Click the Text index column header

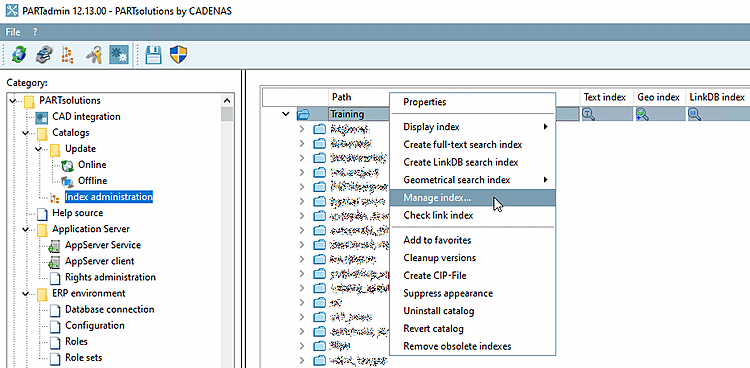pyautogui.click(x=605, y=97)
